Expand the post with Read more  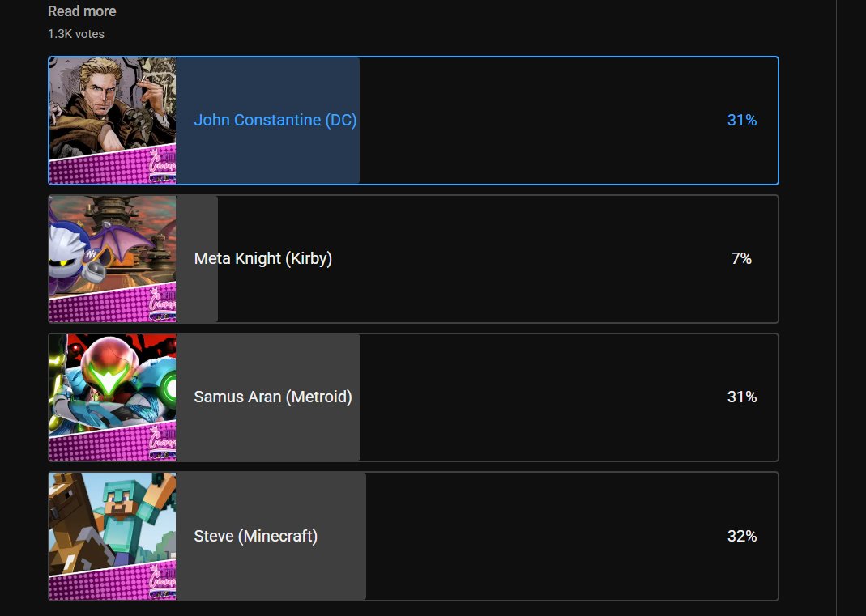[x=82, y=11]
